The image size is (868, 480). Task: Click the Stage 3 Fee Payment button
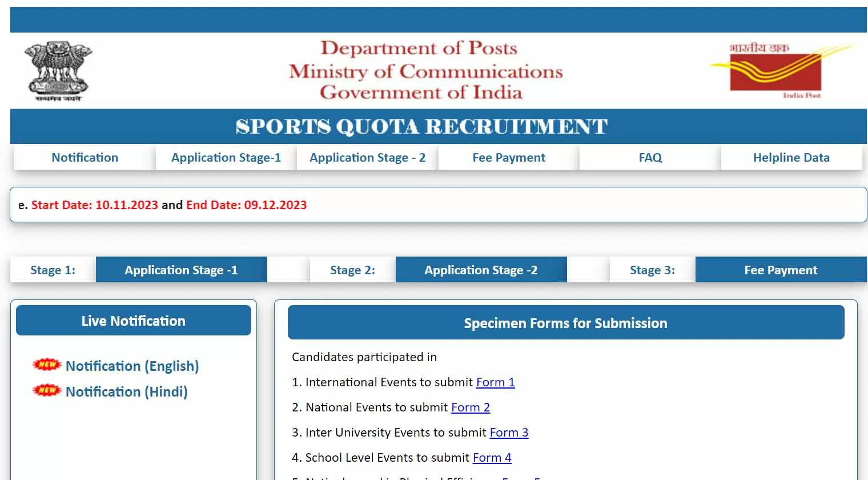click(x=781, y=270)
